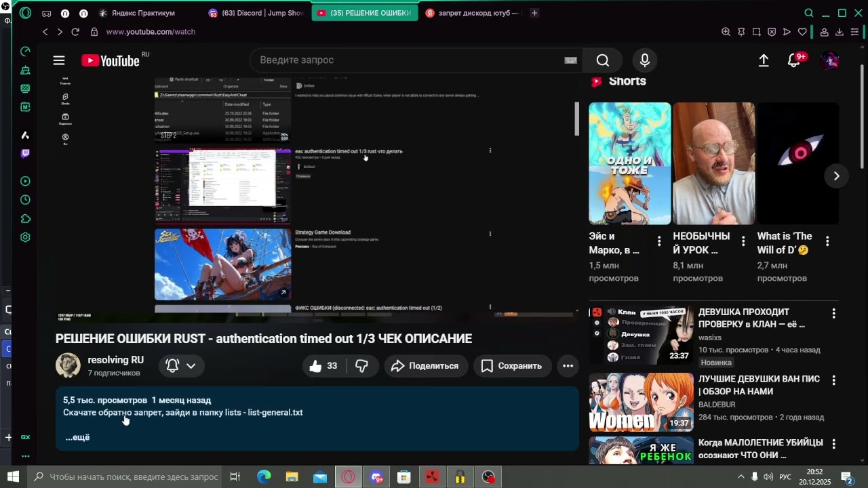
Task: Open the page zoom magnifier in address bar
Action: [x=726, y=32]
